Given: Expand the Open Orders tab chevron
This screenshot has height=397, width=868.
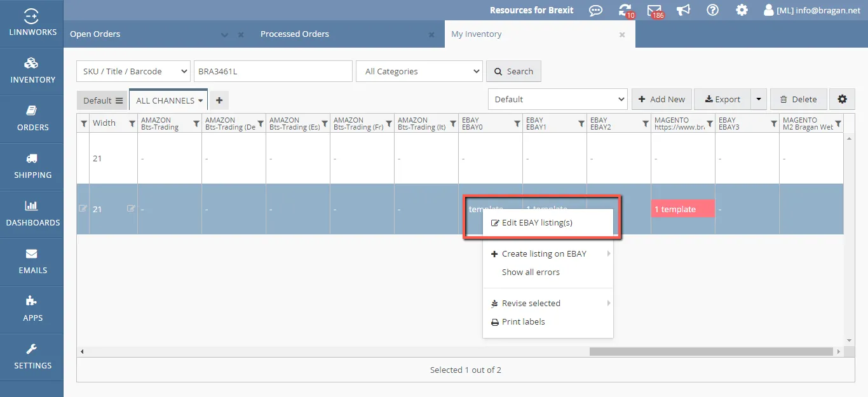Looking at the screenshot, I should click(224, 35).
